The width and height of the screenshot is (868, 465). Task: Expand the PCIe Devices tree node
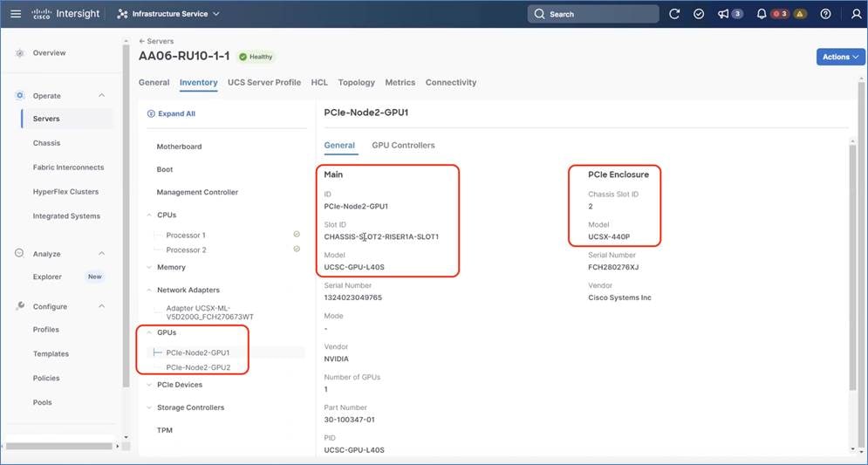tap(149, 384)
